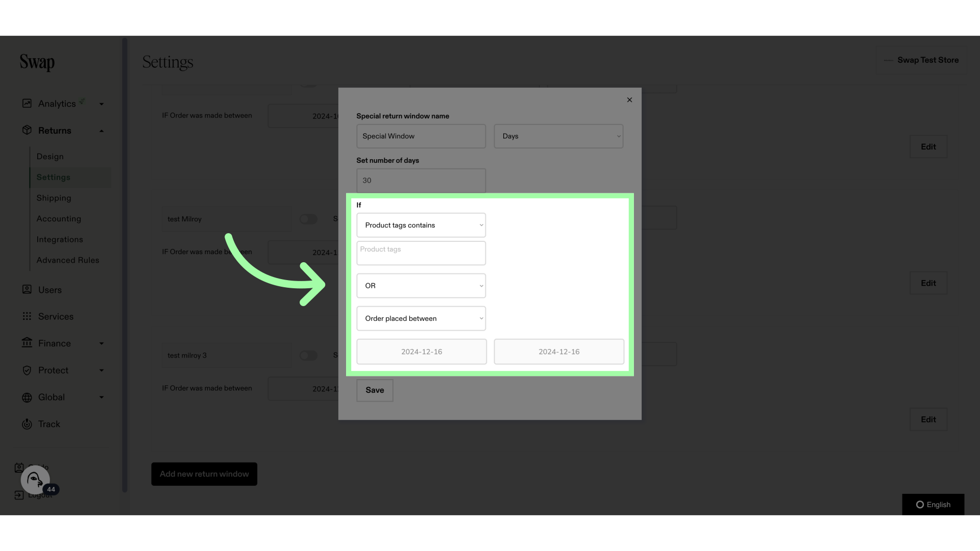Screen dimensions: 980x551
Task: Save the special return window settings
Action: pos(375,390)
